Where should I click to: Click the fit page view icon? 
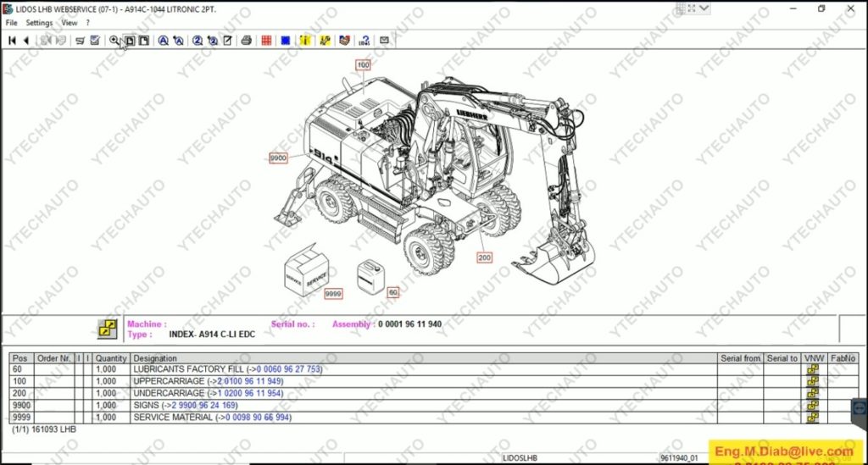click(x=130, y=41)
